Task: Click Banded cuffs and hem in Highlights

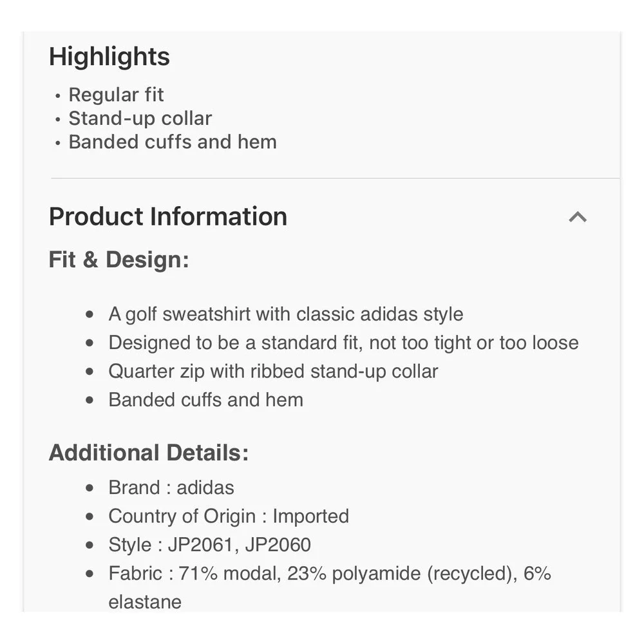Action: (x=173, y=142)
